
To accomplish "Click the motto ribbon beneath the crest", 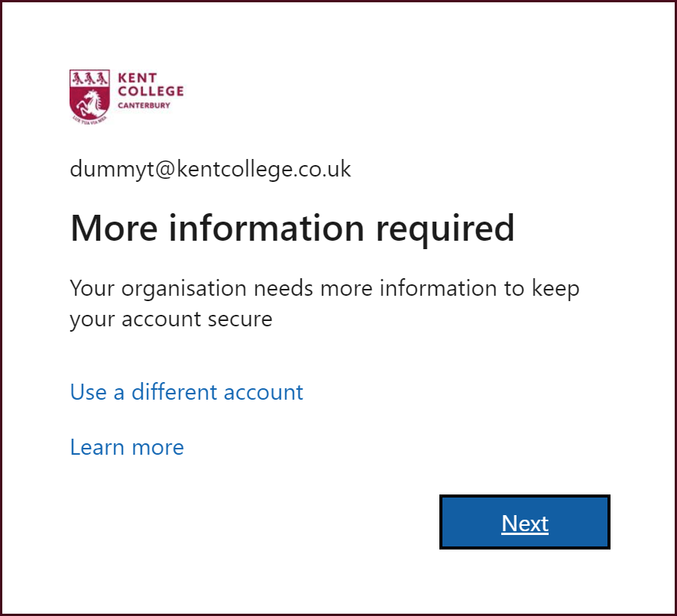I will (x=89, y=120).
